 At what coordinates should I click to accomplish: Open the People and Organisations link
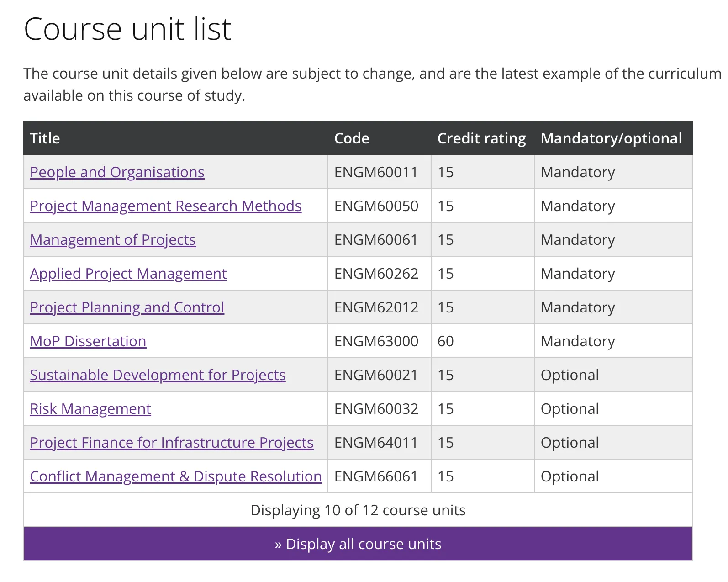click(x=117, y=172)
